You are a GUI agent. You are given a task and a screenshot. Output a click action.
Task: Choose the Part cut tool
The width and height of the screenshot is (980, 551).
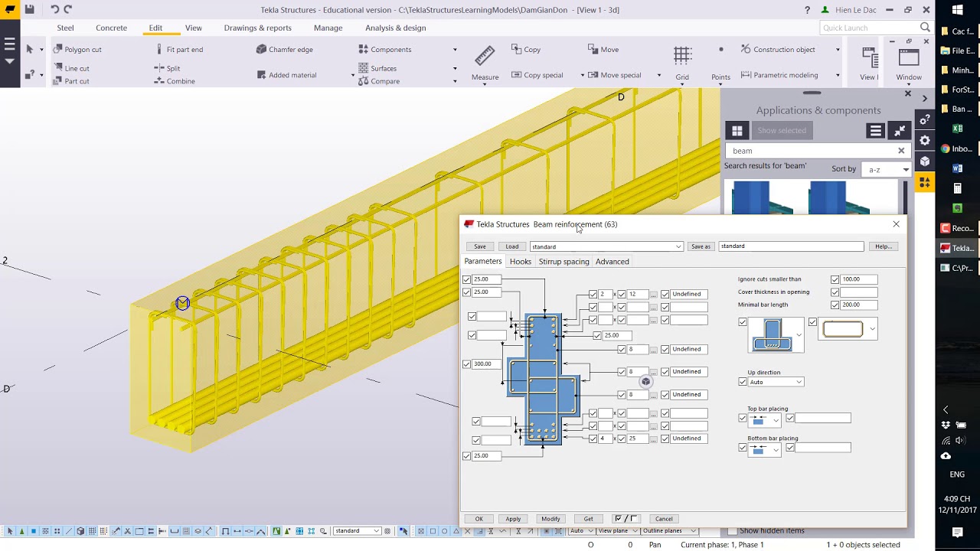pyautogui.click(x=71, y=80)
